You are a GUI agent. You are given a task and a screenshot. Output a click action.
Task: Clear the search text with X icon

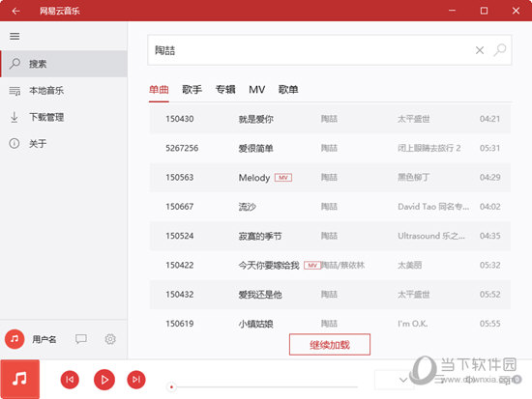480,50
